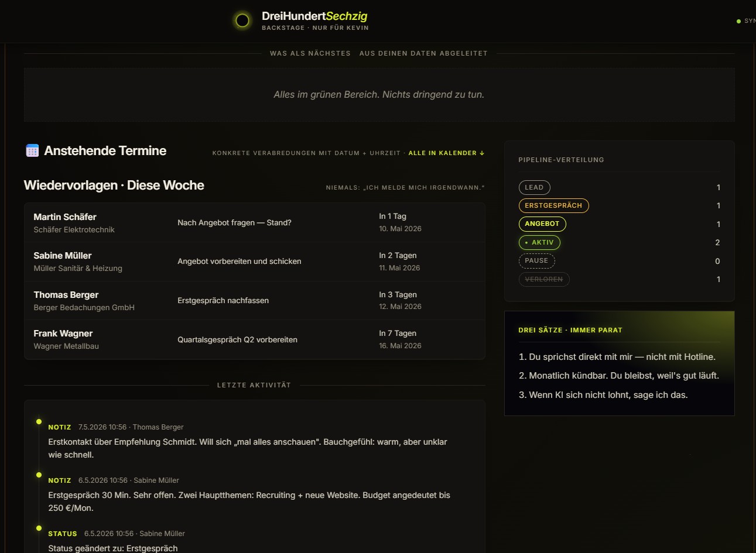Screen dimensions: 756x553
Task: Open Frank Wagner follow-up row
Action: point(255,339)
